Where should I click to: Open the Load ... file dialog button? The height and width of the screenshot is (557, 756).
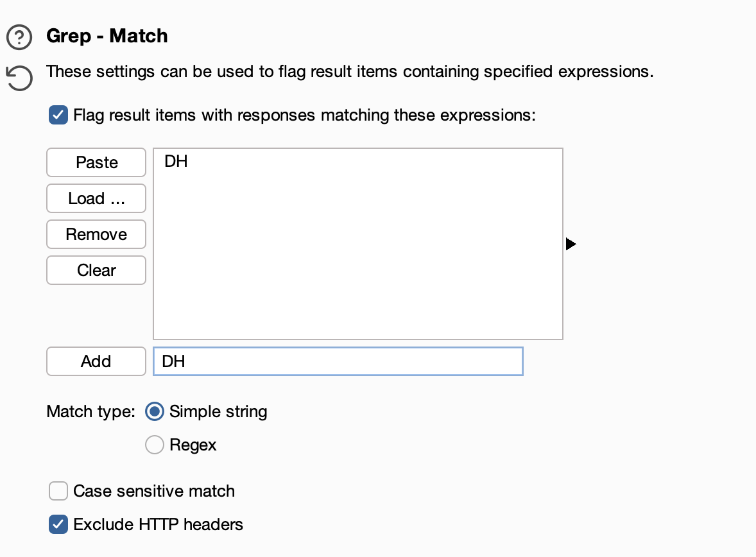pyautogui.click(x=96, y=198)
